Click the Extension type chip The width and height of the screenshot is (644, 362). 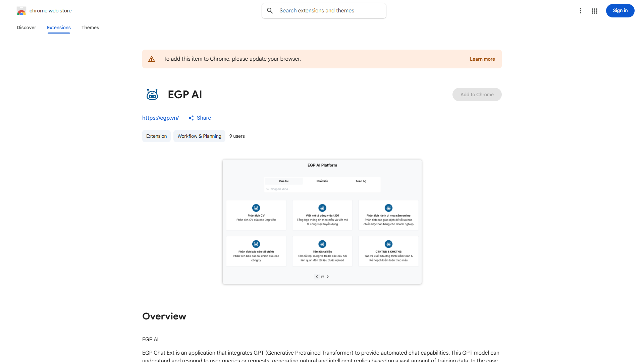coord(156,136)
